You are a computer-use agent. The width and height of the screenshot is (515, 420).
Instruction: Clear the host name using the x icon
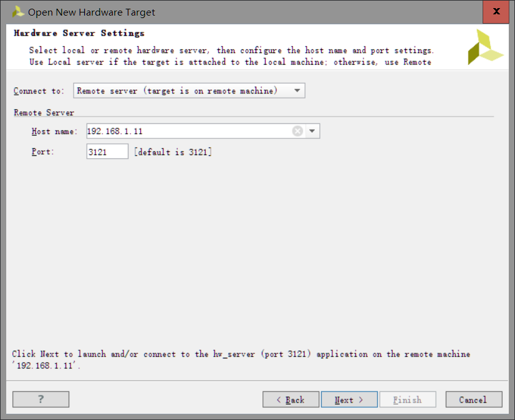coord(297,131)
